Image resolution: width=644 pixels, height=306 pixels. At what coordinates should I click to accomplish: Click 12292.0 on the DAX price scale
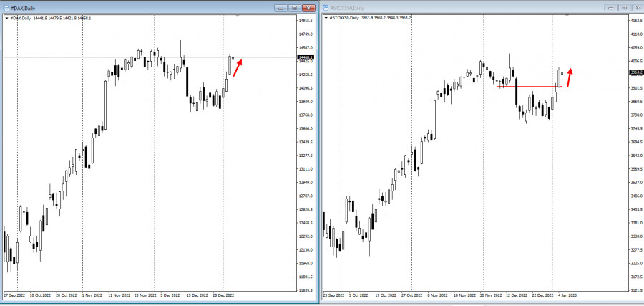[x=307, y=236]
